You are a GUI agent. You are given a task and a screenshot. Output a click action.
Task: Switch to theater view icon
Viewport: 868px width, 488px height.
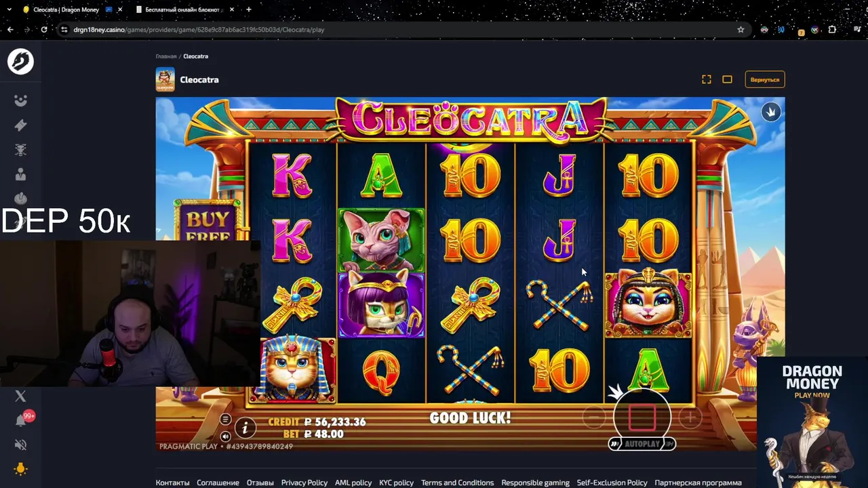(x=727, y=79)
